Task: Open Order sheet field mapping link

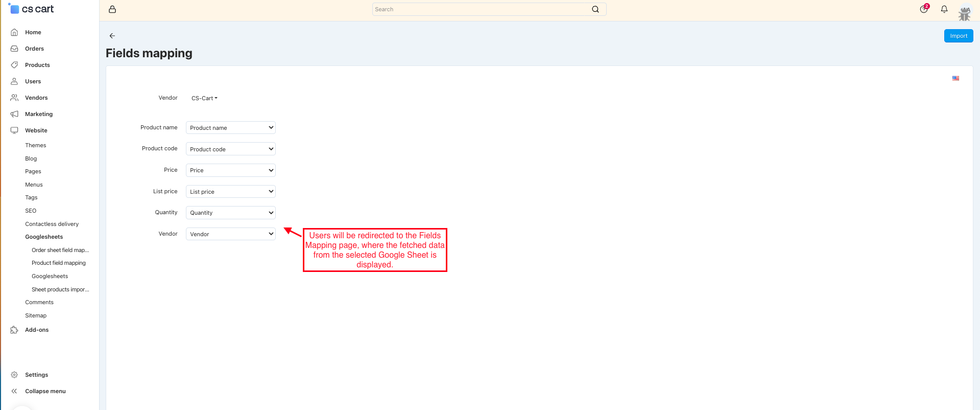Action: click(x=60, y=250)
